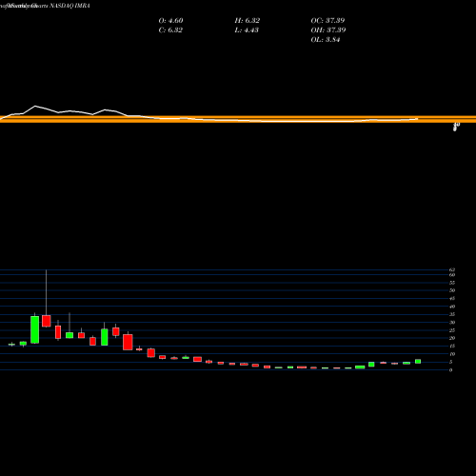The height and width of the screenshot is (476, 476).
Task: Click the high value H: 6.32
Action: [x=248, y=21]
